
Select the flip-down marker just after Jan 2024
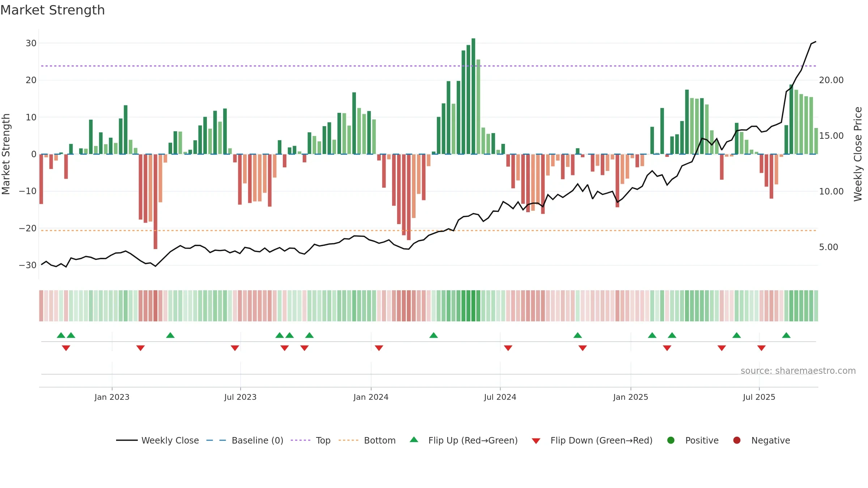click(x=379, y=348)
